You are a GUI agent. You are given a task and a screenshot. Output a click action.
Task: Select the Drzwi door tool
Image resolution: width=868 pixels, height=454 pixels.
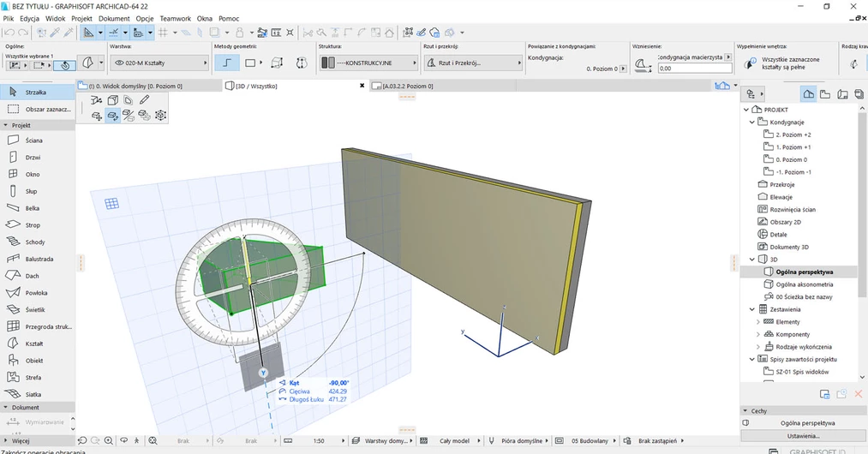[37, 158]
